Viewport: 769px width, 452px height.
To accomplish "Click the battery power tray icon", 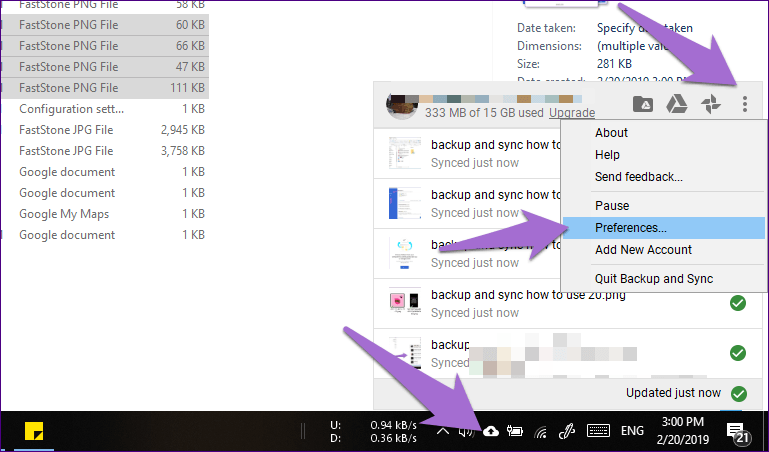I will pos(514,431).
